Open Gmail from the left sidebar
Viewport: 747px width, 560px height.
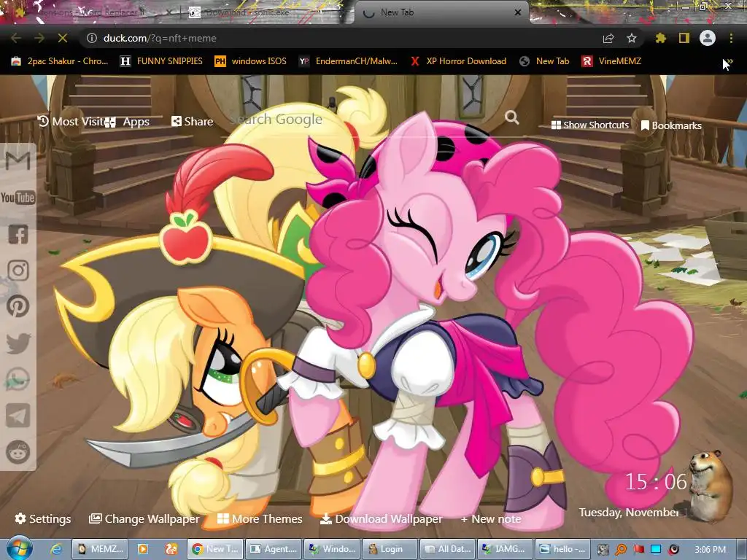coord(18,161)
